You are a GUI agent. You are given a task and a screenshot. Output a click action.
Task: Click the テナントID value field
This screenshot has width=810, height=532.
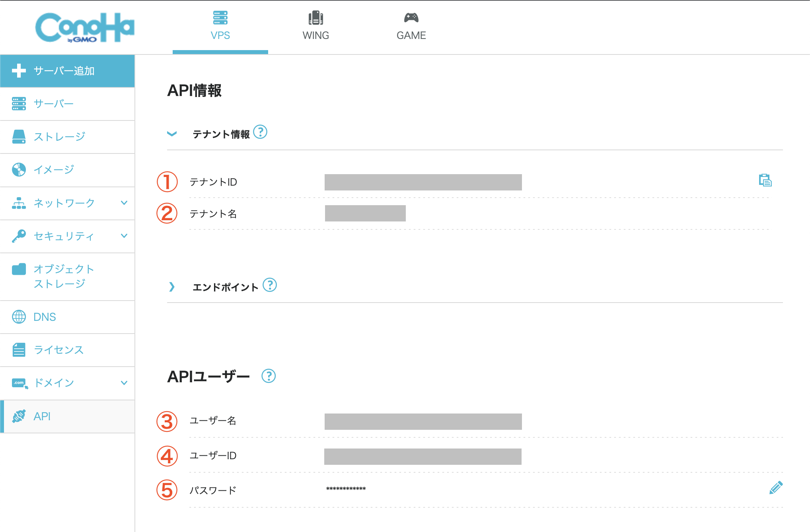click(423, 182)
